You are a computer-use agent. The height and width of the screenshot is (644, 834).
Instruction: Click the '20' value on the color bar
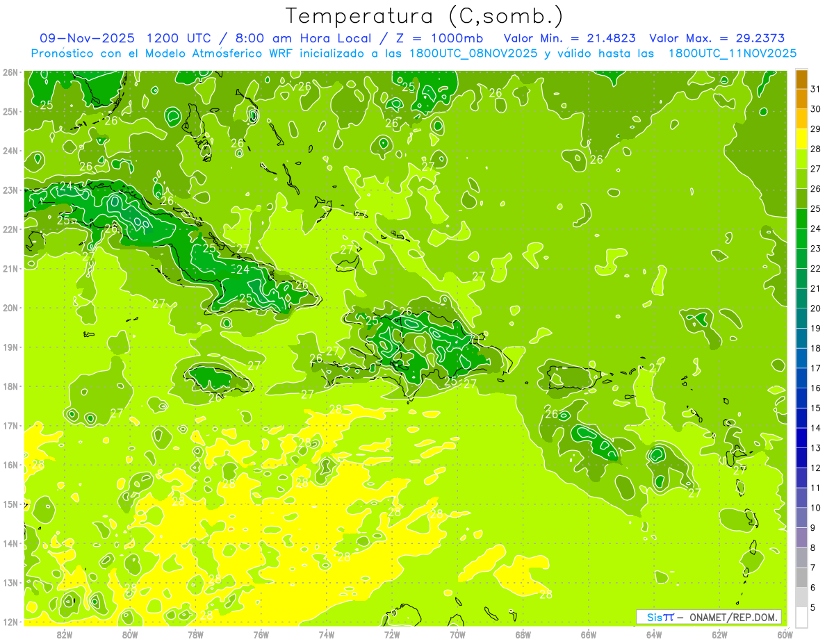(x=816, y=308)
